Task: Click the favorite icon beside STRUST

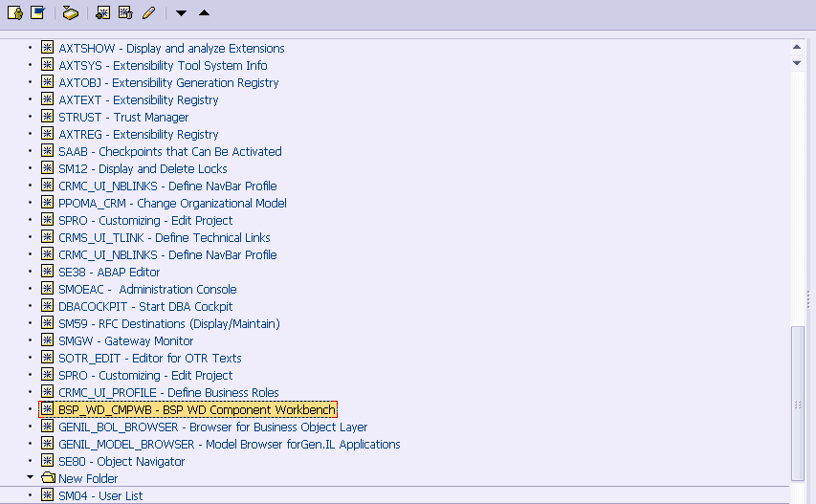Action: pos(48,117)
